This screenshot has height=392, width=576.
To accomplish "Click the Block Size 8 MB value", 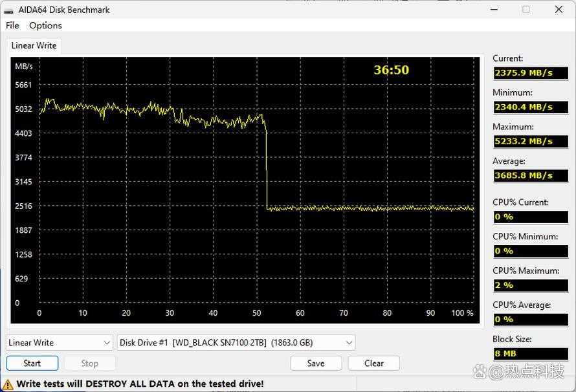I will (x=531, y=353).
